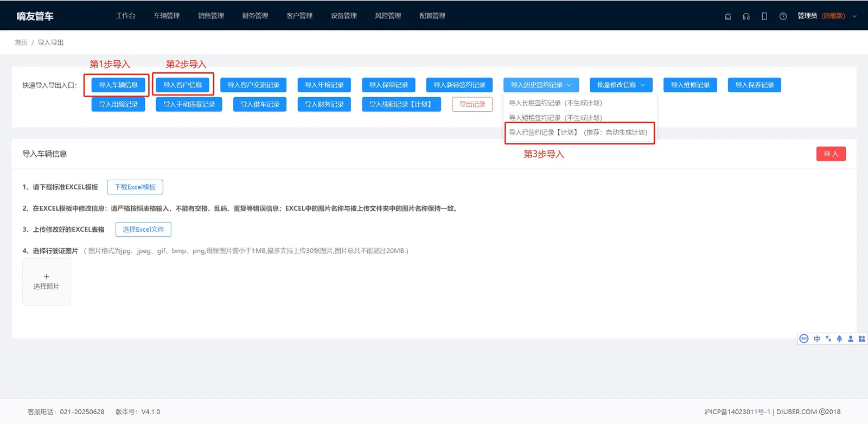The width and height of the screenshot is (868, 424).
Task: Select 导入长租签约记录（不生成计划）option
Action: [580, 103]
